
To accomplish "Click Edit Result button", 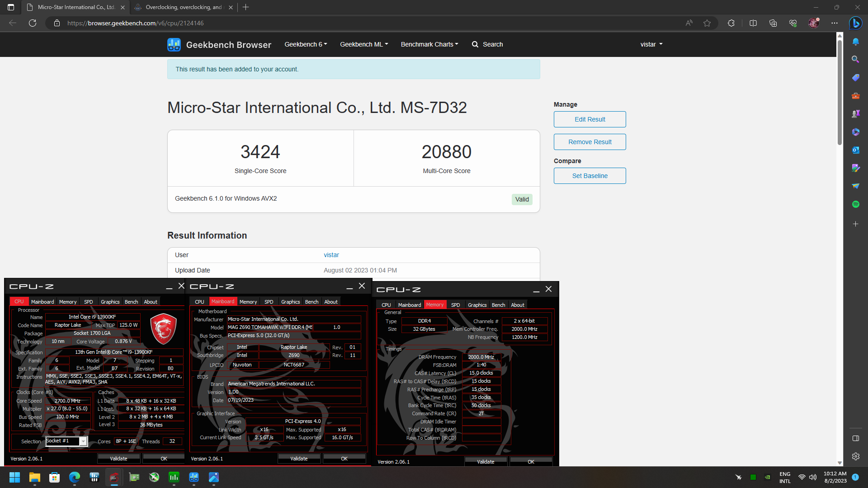I will (x=590, y=119).
